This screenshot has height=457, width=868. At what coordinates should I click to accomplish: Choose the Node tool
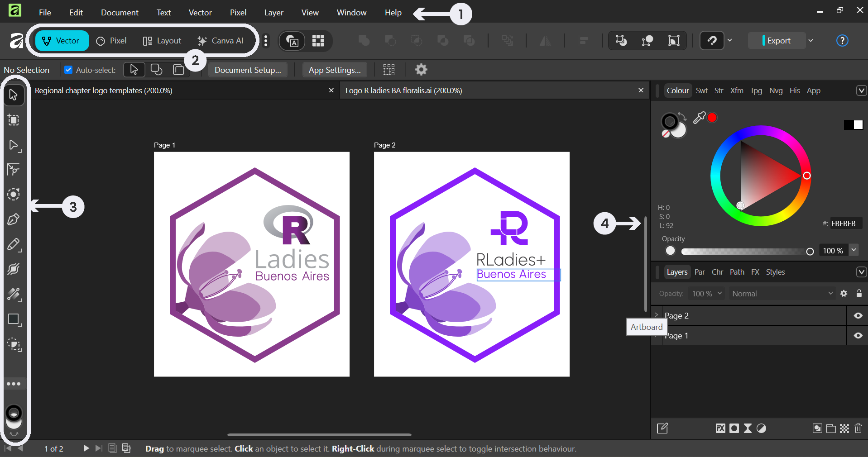tap(14, 145)
